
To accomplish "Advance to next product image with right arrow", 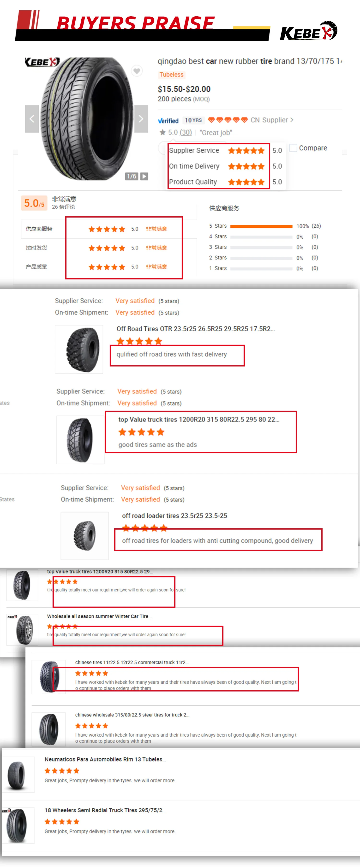I will coord(141,119).
